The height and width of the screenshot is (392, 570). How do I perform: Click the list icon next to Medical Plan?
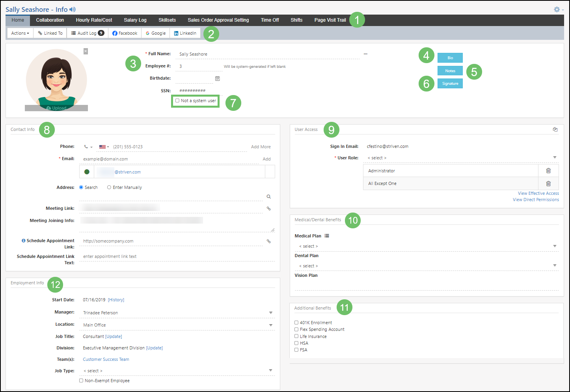(x=326, y=235)
